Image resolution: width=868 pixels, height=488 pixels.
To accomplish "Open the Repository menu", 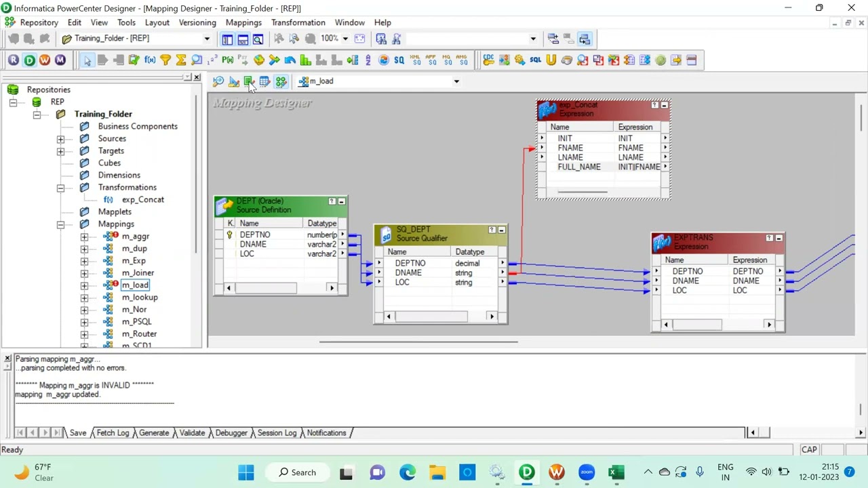I will 39,22.
